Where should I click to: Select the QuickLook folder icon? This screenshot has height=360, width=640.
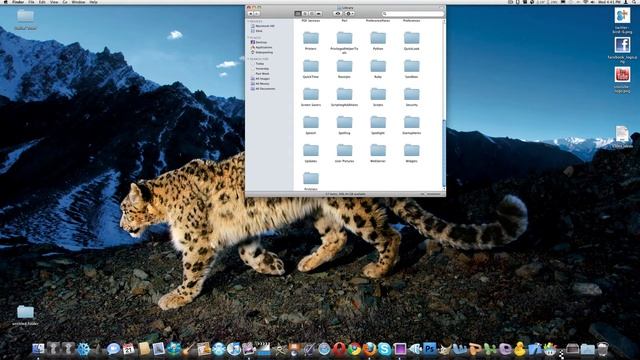click(411, 38)
